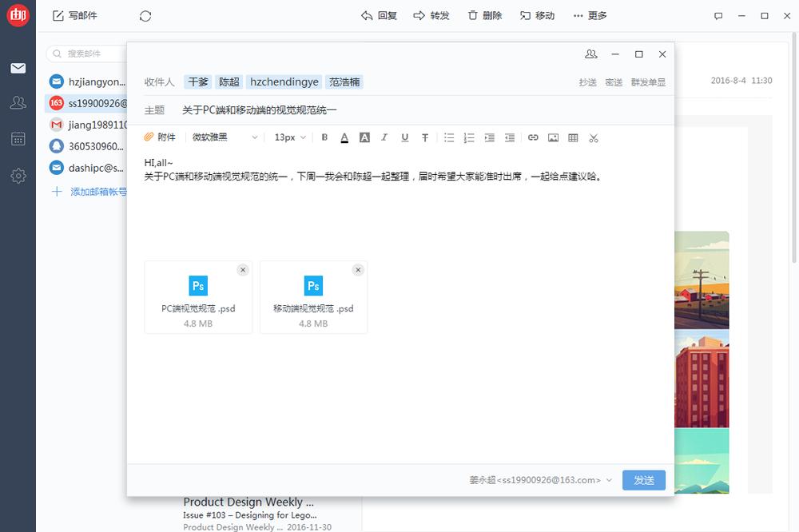Click the 发送 button to send
Viewport: 799px width, 532px height.
644,480
